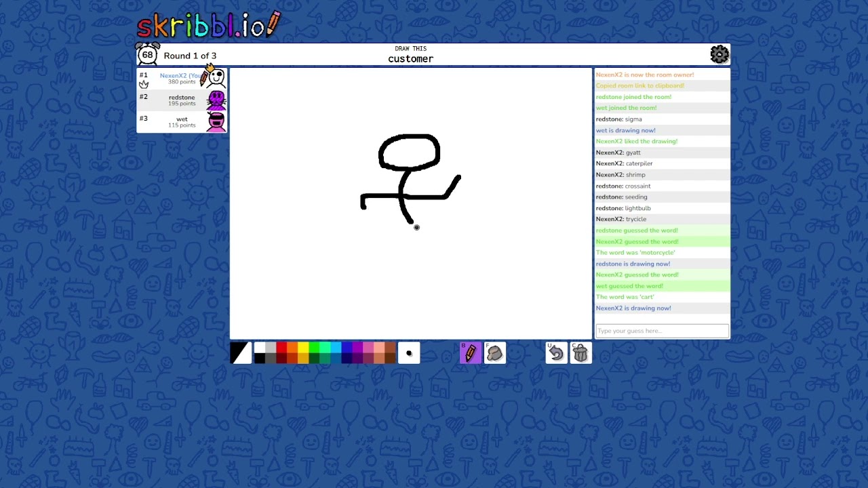Viewport: 868px width, 488px height.
Task: Pick the yellow color swatch
Action: (303, 348)
